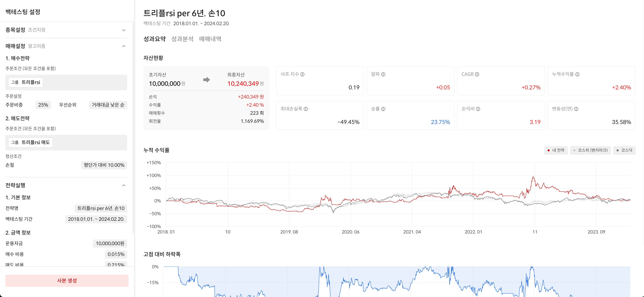644x297 pixels.
Task: Click the 25% 주문비중 value
Action: (x=43, y=105)
